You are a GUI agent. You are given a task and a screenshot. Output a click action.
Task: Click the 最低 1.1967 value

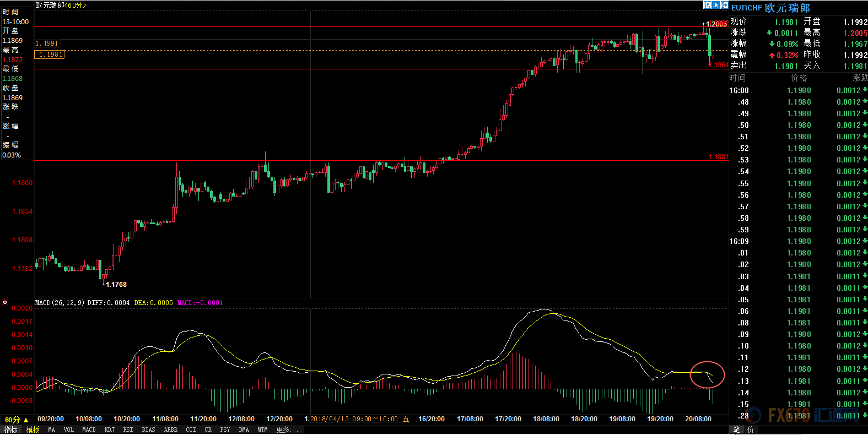point(855,44)
